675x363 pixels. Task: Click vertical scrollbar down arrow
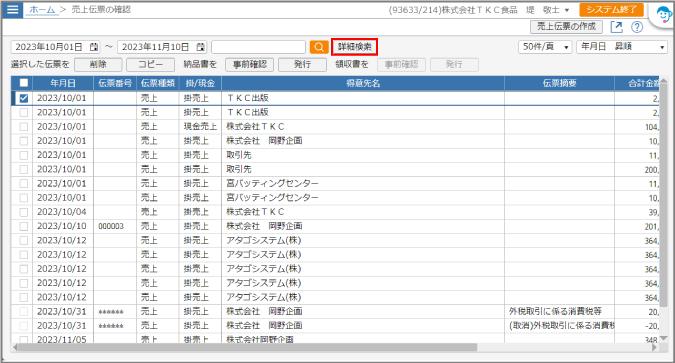(663, 338)
